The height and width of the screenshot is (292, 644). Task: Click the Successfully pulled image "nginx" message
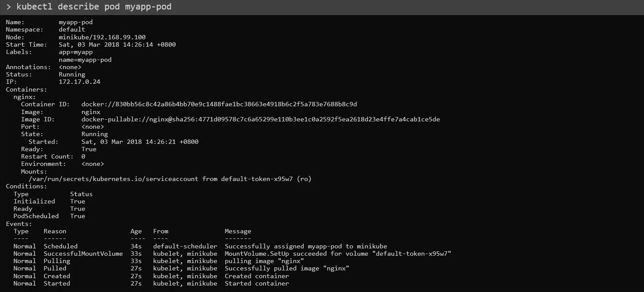coord(287,268)
